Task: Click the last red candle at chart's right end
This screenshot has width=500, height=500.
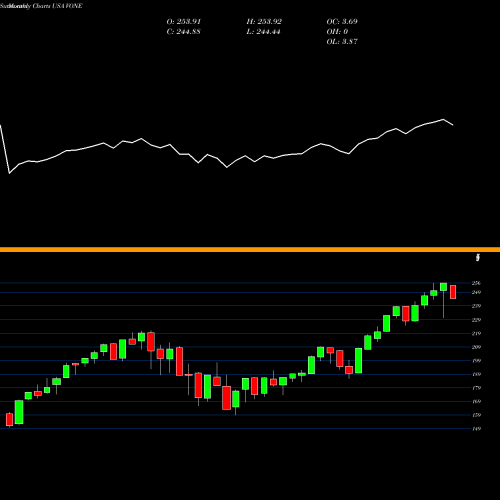Action: click(x=453, y=292)
